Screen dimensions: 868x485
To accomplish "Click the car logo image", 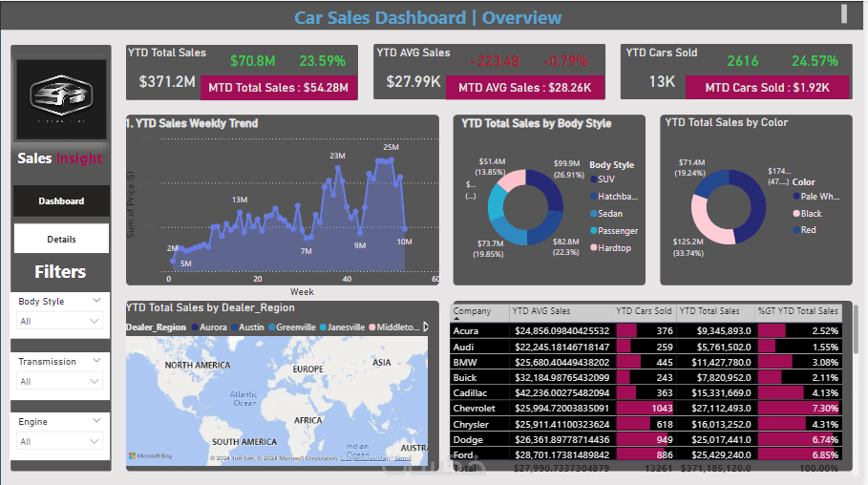I will 61,99.
